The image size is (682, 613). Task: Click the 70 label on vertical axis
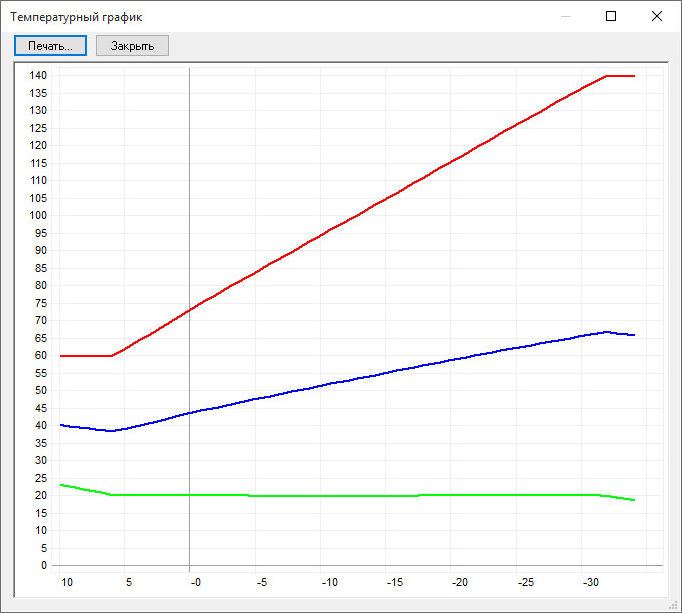41,320
